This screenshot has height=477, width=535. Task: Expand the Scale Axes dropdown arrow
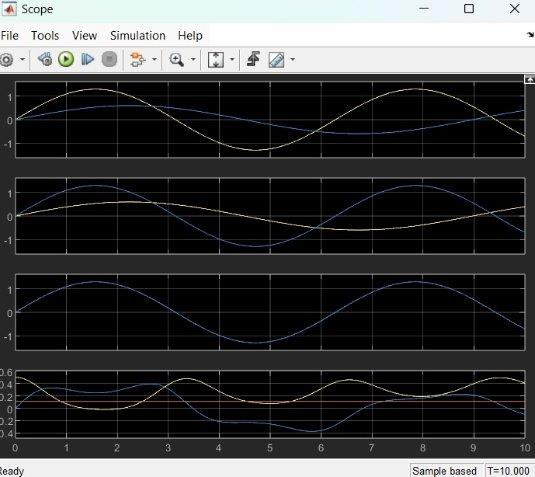(232, 59)
